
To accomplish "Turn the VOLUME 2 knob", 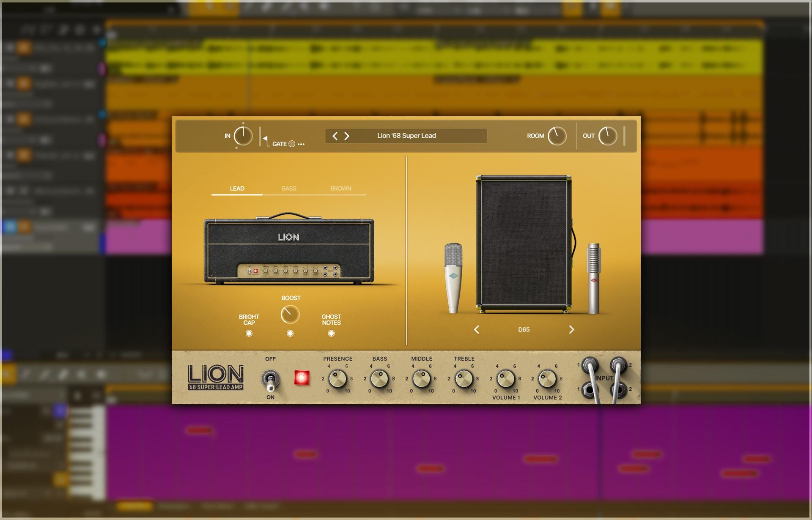I will point(547,379).
